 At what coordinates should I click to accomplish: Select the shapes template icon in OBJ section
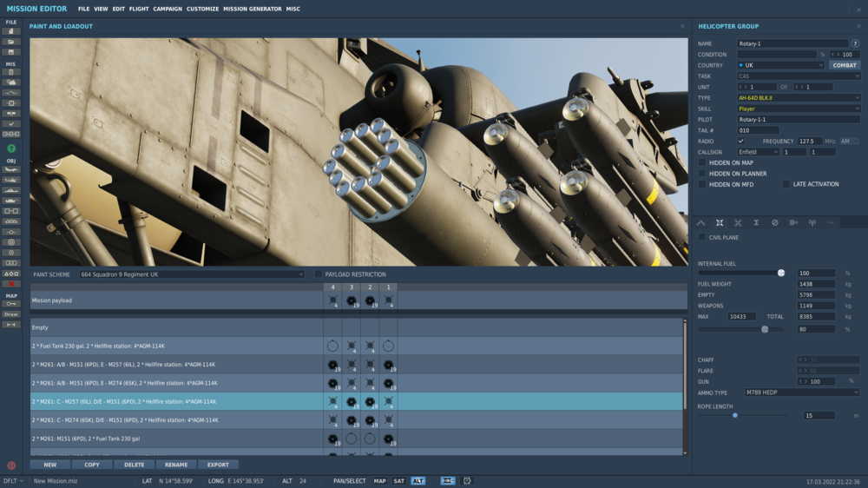[x=11, y=274]
